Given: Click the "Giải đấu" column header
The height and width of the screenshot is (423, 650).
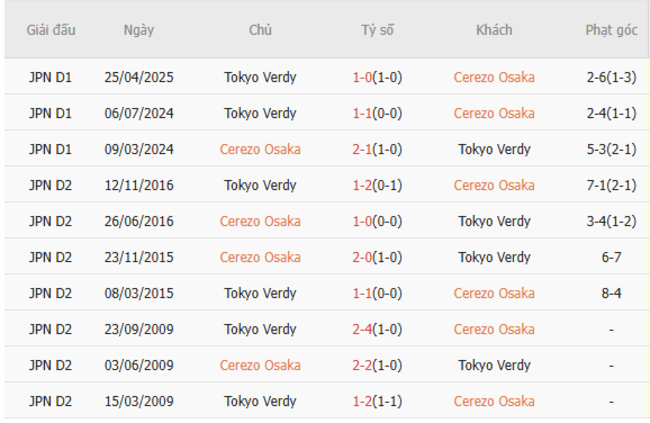Looking at the screenshot, I should point(50,30).
